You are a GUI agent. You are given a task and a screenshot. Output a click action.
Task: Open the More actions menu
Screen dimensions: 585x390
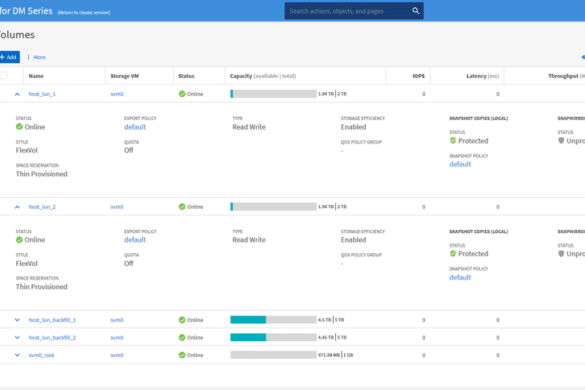(37, 57)
